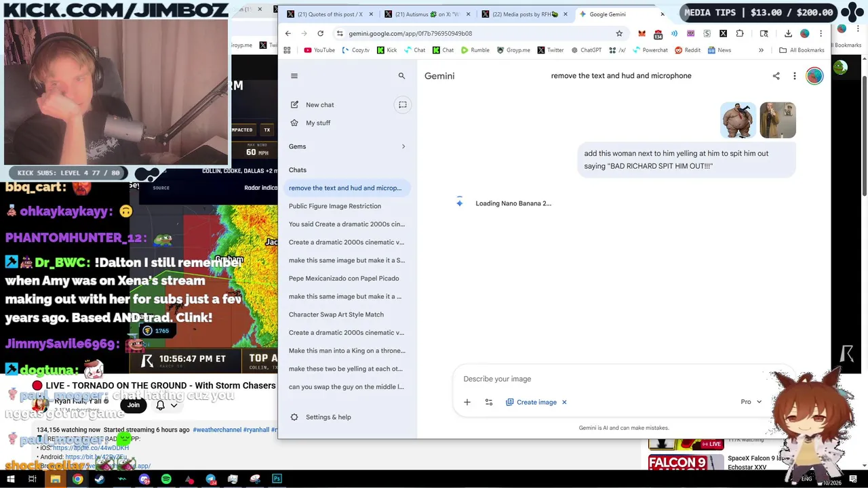
Task: Click the Create image chip
Action: click(x=531, y=402)
